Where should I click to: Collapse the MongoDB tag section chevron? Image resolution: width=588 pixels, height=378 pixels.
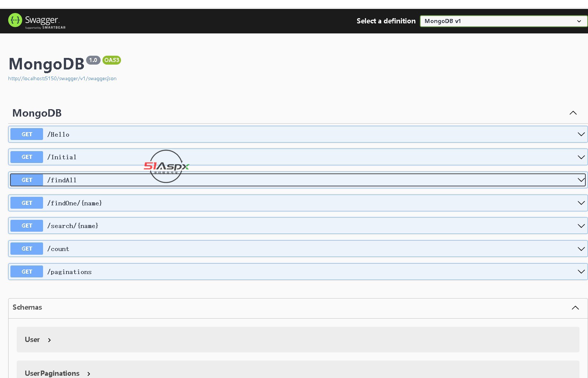573,113
